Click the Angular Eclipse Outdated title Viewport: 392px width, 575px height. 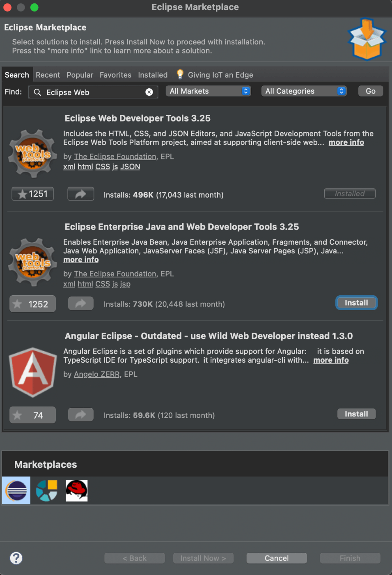point(209,336)
